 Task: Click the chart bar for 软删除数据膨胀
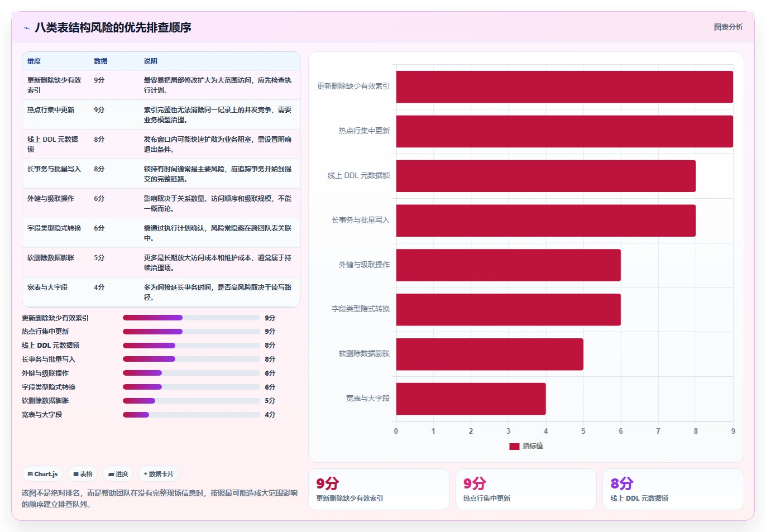coord(490,354)
